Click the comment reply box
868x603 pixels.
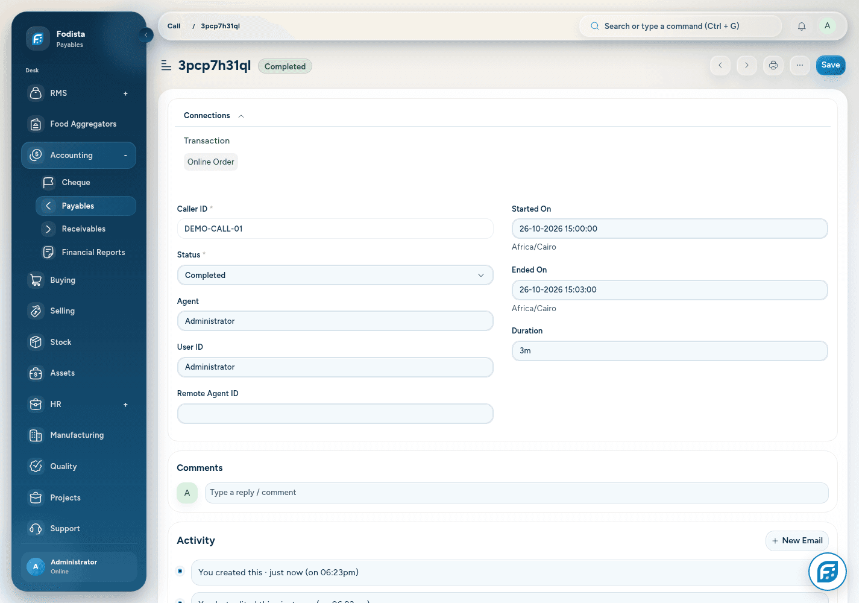(517, 493)
